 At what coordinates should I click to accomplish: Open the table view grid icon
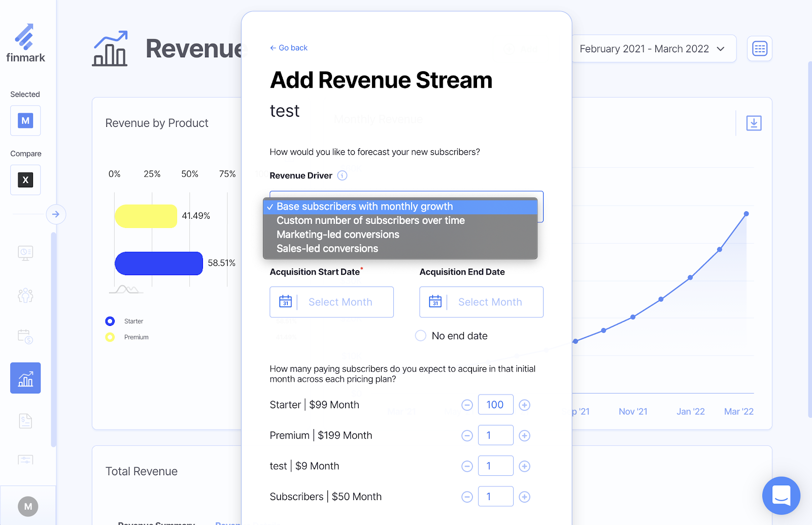coord(759,49)
